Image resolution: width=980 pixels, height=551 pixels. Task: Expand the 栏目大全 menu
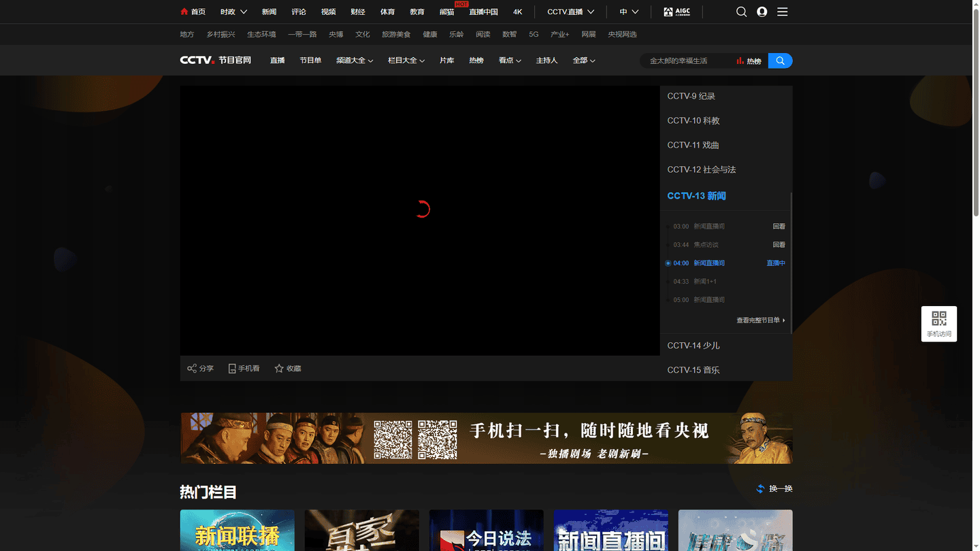pyautogui.click(x=406, y=61)
